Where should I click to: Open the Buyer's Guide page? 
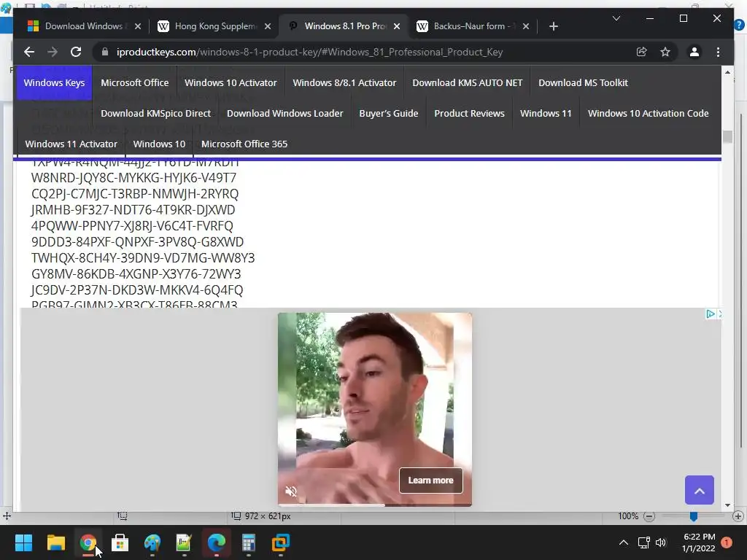tap(389, 113)
